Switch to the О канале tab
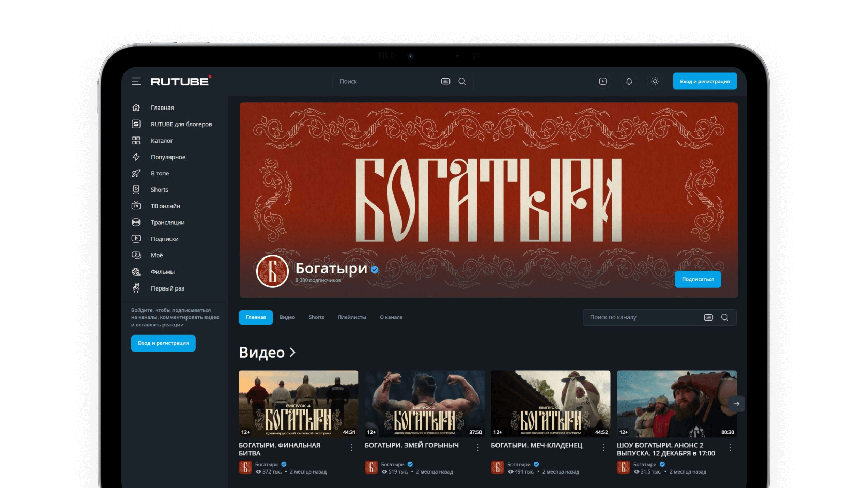The image size is (868, 488). (x=391, y=317)
